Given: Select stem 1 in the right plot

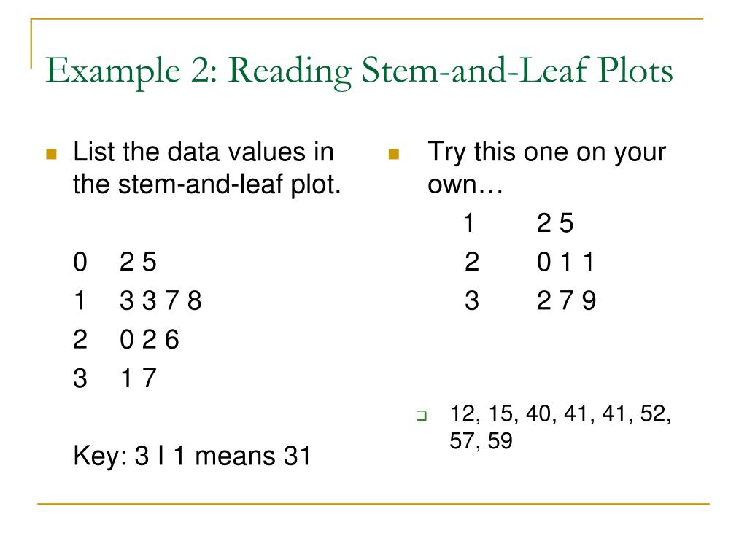Looking at the screenshot, I should [x=469, y=223].
